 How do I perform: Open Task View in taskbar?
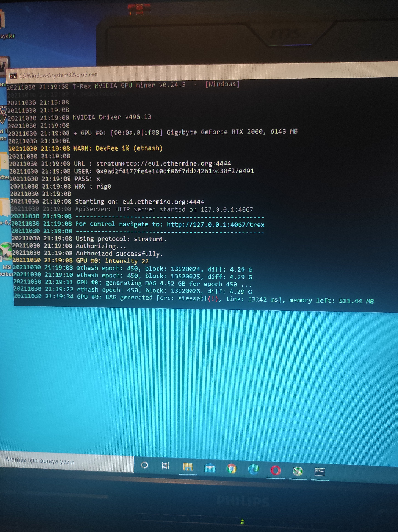click(x=165, y=466)
